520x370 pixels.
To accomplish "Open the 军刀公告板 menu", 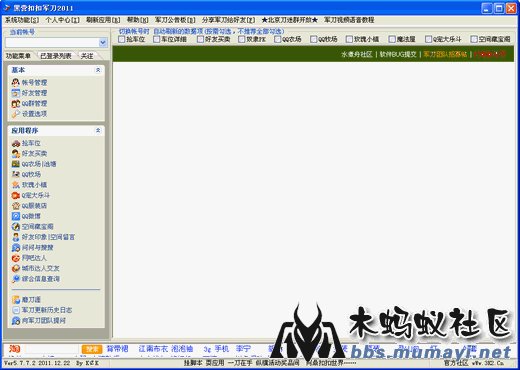I will (175, 20).
